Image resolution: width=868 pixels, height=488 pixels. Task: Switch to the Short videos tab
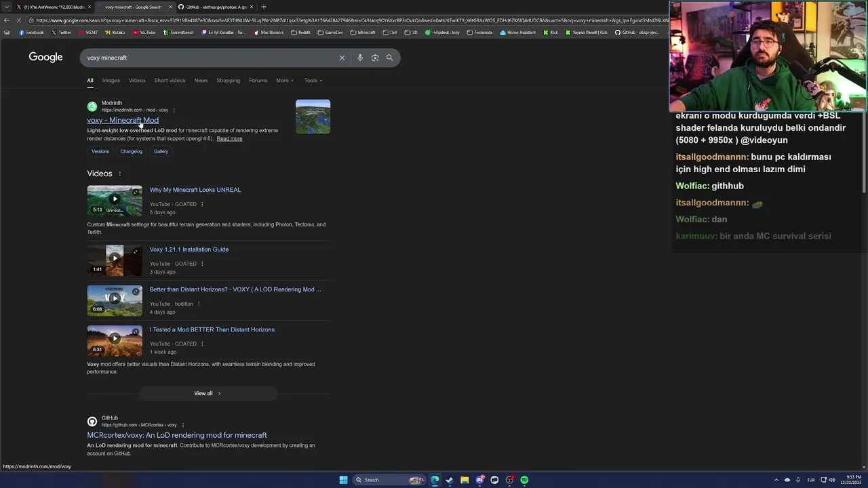[x=170, y=81]
